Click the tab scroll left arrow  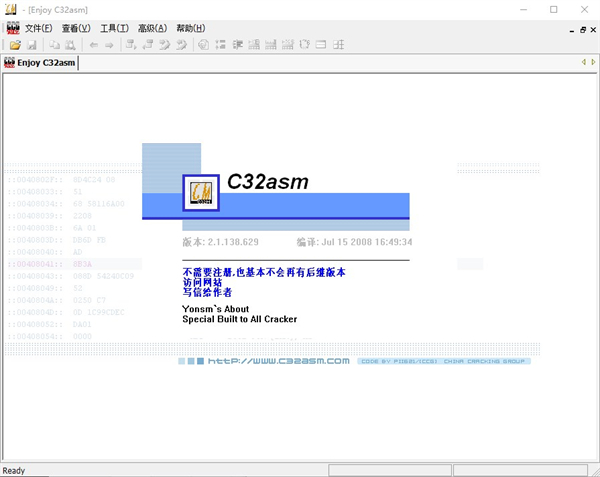click(x=584, y=62)
